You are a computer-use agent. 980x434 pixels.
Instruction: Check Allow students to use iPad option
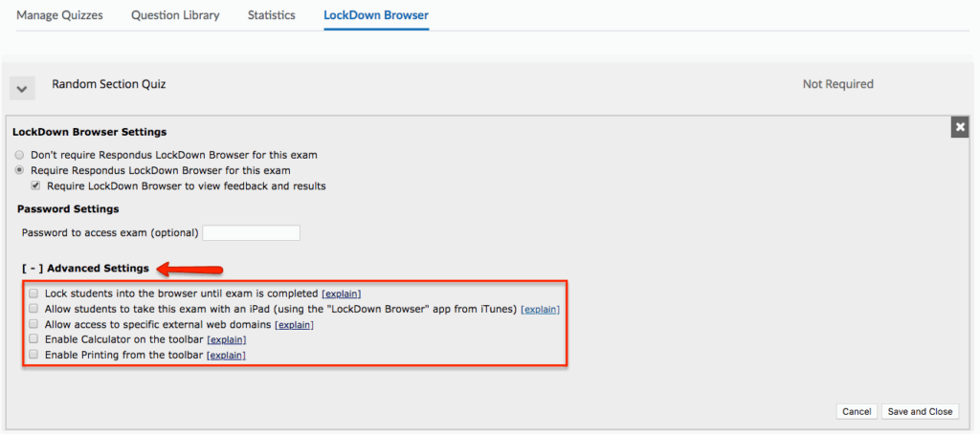tap(33, 309)
